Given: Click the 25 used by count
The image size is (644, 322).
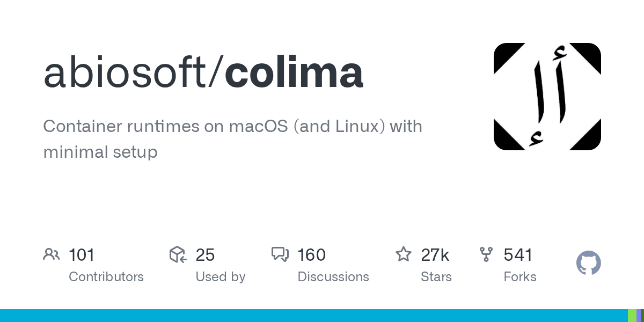Looking at the screenshot, I should pos(205,254).
